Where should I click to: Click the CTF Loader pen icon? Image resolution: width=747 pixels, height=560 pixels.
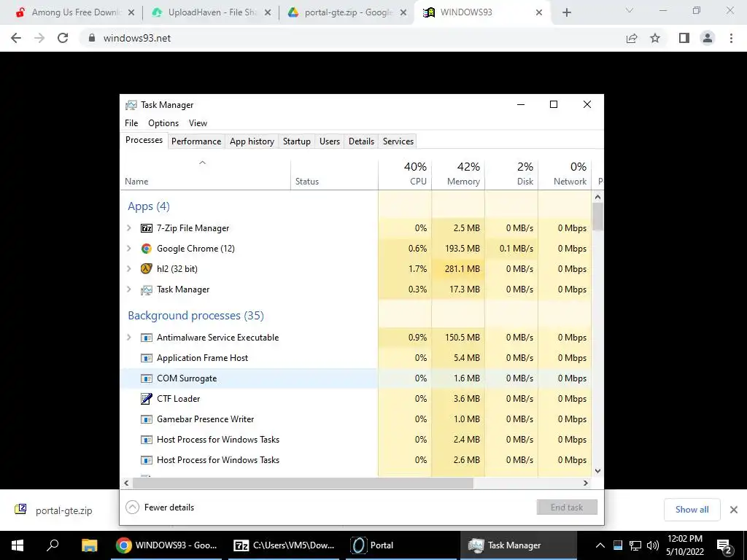[x=146, y=399]
